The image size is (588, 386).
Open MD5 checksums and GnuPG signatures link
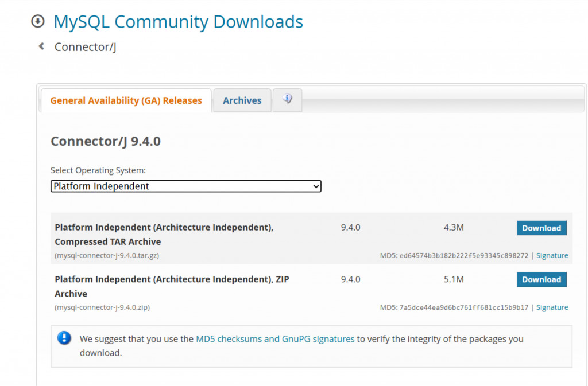coord(275,339)
